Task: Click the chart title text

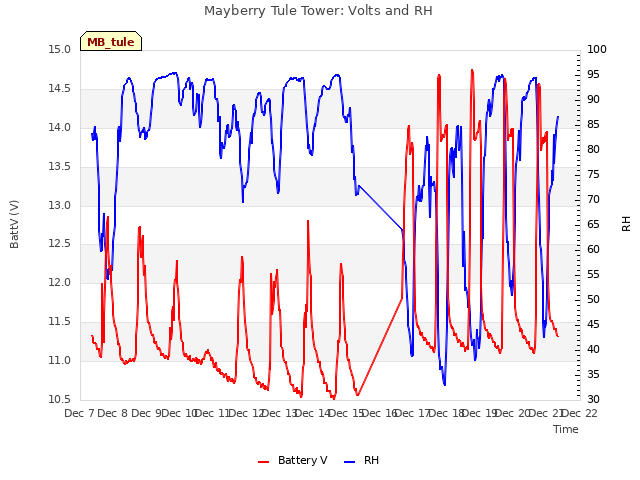Action: [318, 11]
